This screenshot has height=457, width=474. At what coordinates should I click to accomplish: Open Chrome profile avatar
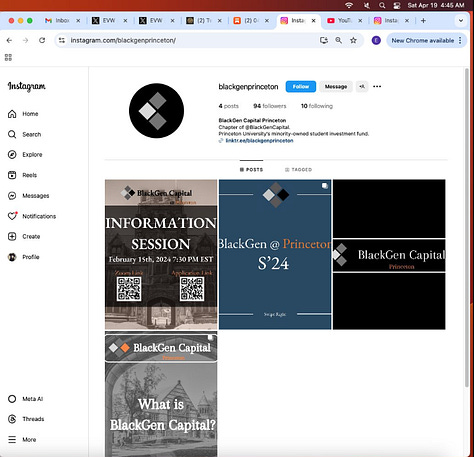click(x=376, y=40)
